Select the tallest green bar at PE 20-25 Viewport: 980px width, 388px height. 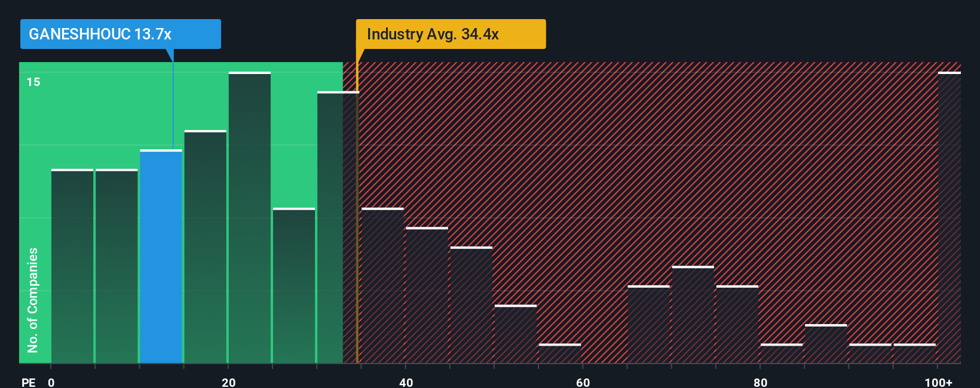[x=250, y=217]
